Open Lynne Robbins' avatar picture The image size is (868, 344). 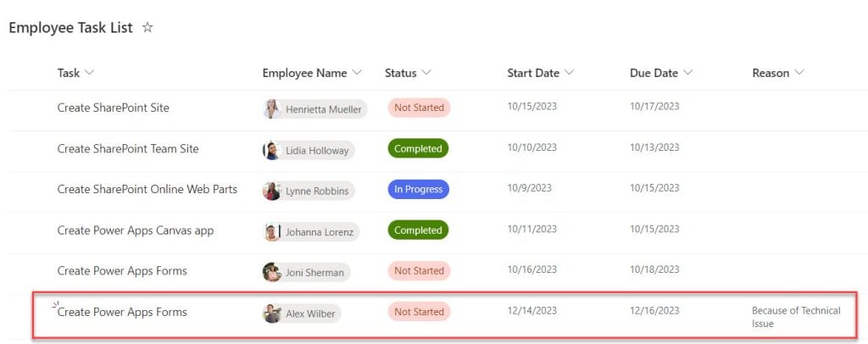pos(272,191)
